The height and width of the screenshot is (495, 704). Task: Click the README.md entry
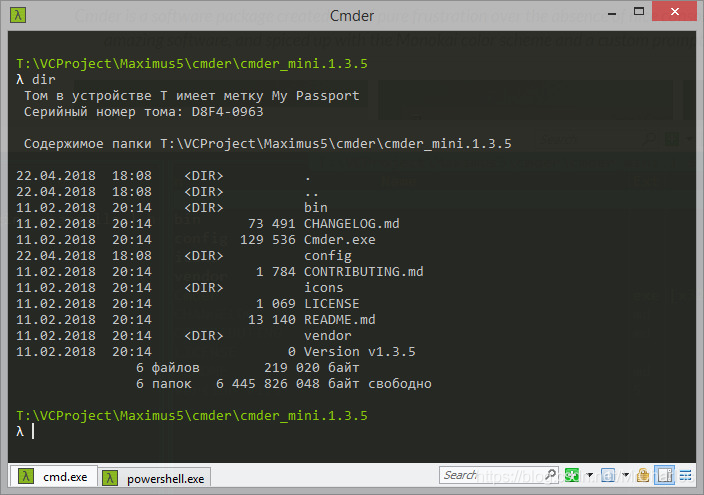(x=339, y=320)
